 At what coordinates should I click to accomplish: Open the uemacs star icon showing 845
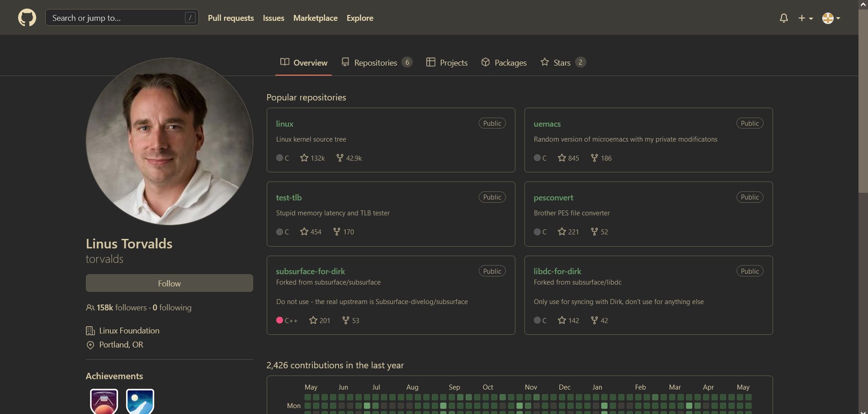pyautogui.click(x=562, y=157)
